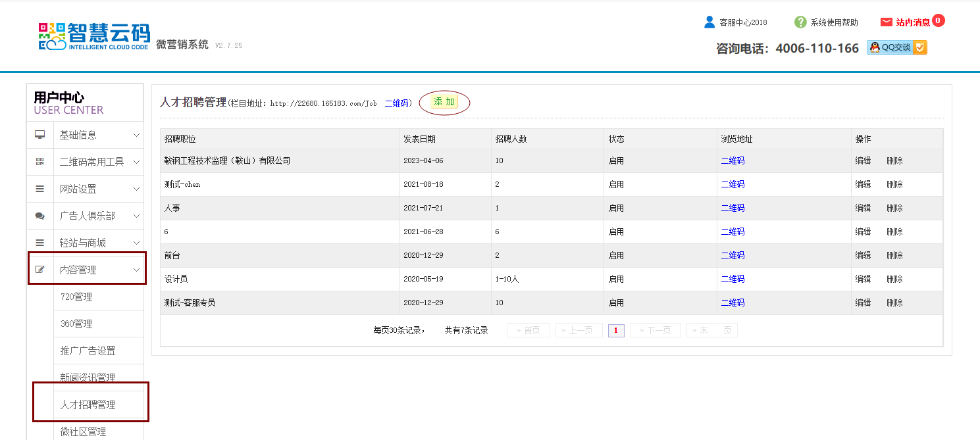Image resolution: width=980 pixels, height=440 pixels.
Task: Click 删除 for the 测试-chen row
Action: (x=894, y=184)
